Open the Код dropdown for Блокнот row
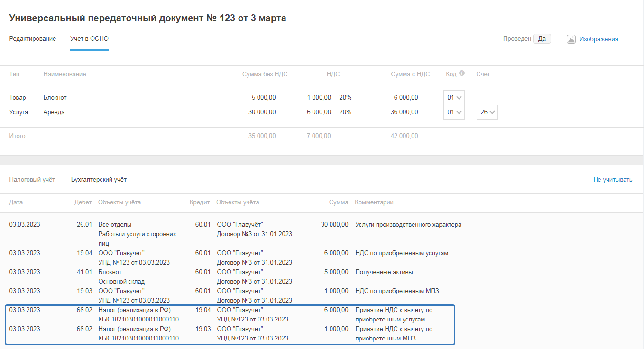 tap(454, 98)
